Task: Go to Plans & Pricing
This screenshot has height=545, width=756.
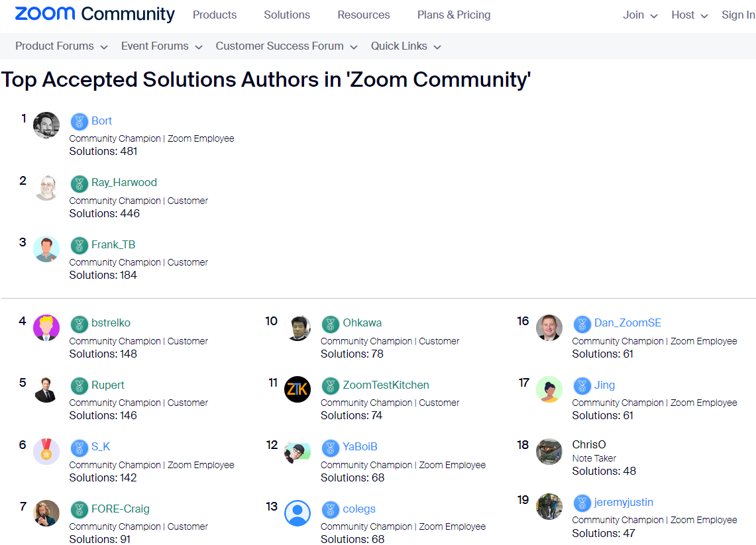Action: coord(454,15)
